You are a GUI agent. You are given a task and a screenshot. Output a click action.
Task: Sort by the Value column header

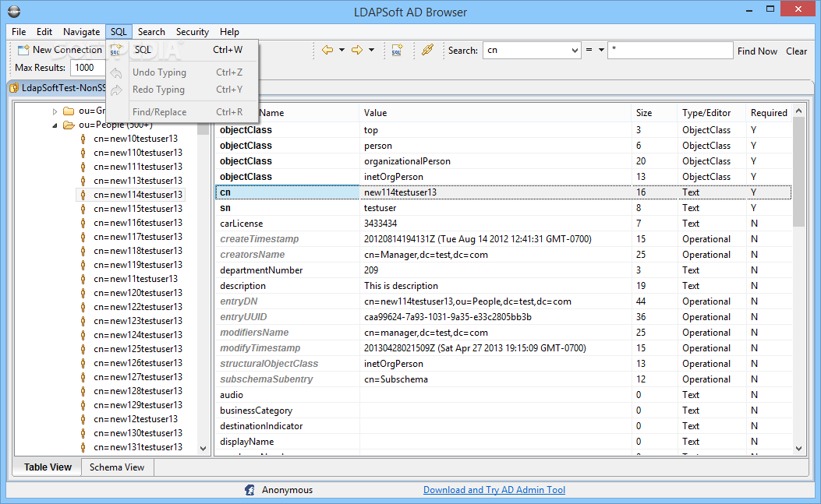[495, 113]
